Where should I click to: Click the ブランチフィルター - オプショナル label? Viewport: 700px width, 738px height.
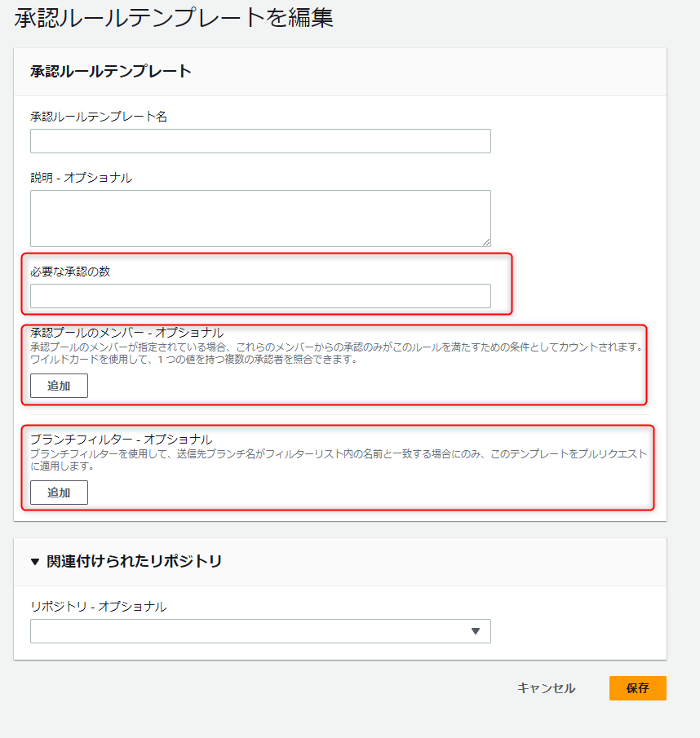pos(121,439)
